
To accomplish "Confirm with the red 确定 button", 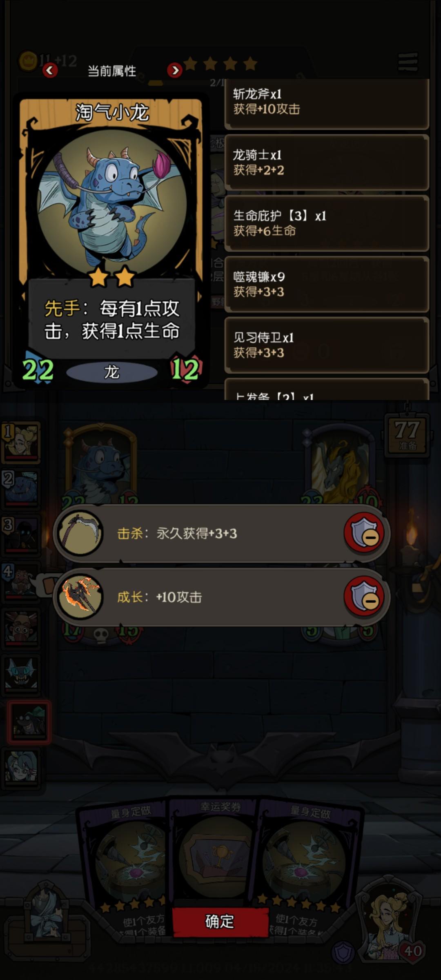I will pyautogui.click(x=220, y=922).
